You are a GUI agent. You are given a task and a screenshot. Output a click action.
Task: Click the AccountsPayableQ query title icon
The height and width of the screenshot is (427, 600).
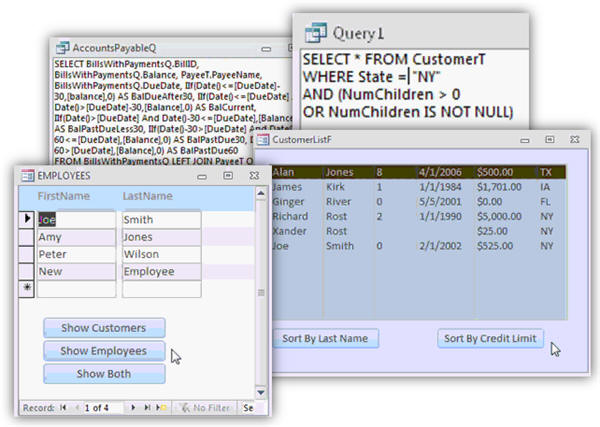coord(63,47)
